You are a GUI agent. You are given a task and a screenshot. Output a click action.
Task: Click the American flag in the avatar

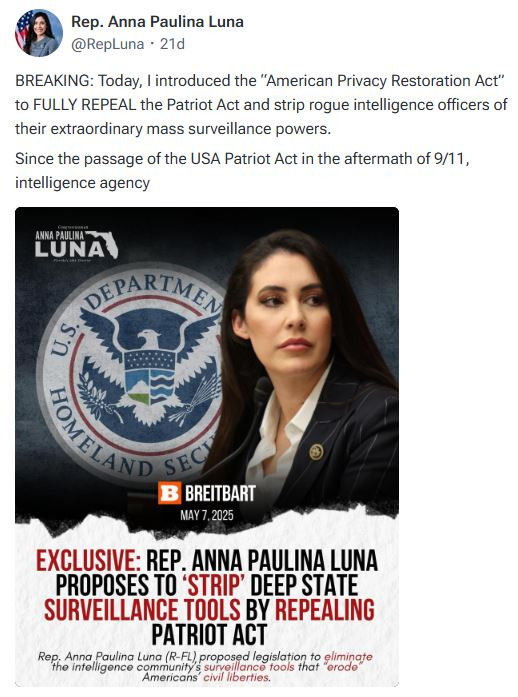tap(23, 29)
